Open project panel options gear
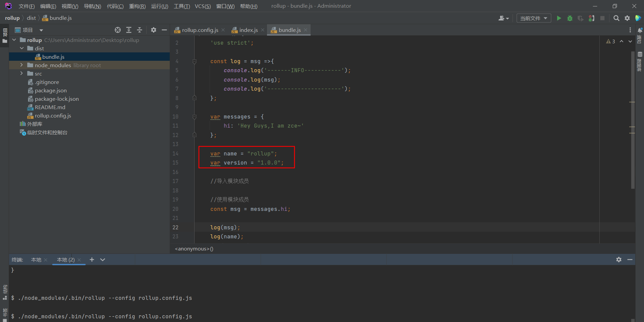The image size is (644, 322). click(154, 30)
